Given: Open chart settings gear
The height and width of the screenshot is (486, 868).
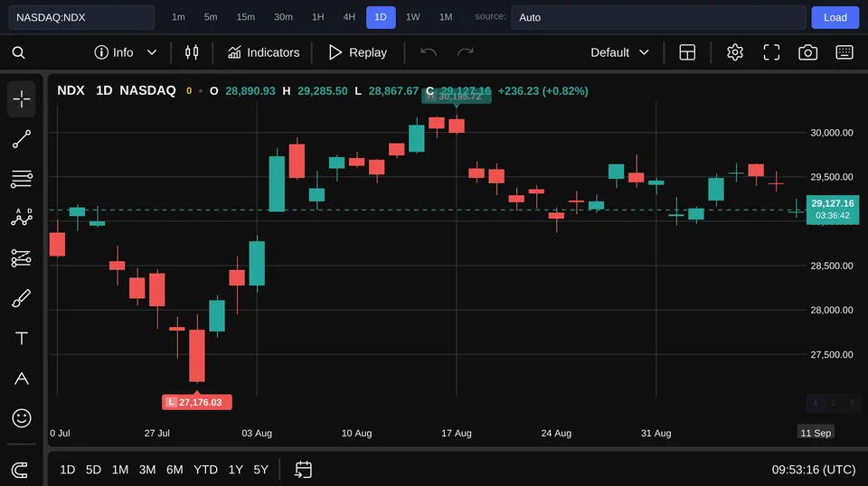Looking at the screenshot, I should click(734, 52).
